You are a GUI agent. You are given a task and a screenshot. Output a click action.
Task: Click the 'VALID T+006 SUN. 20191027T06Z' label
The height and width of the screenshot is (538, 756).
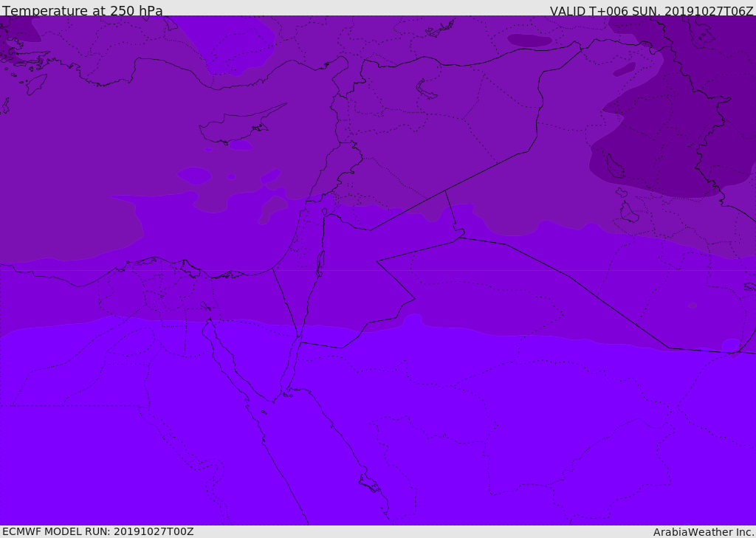tap(651, 10)
